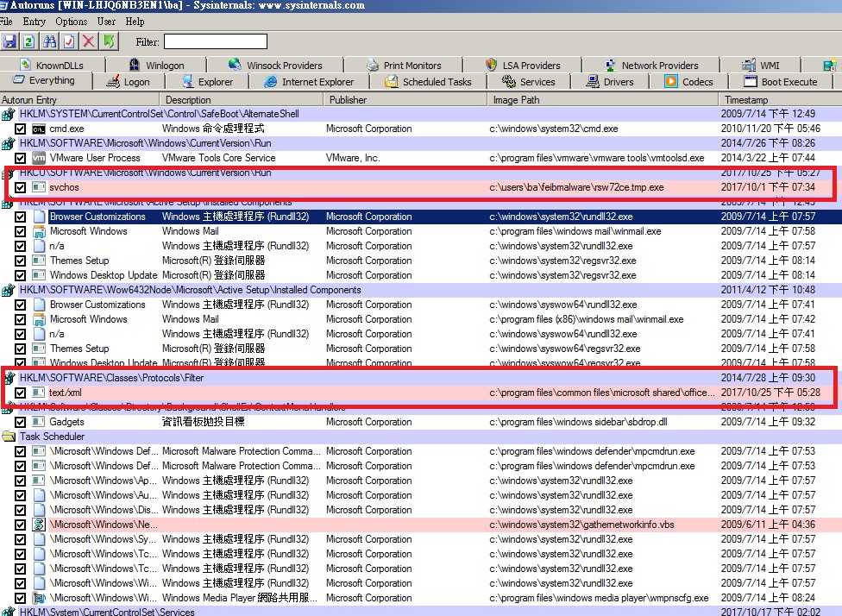Click the registry icon beside HKLM SafeBoot AlternateShell
The width and height of the screenshot is (842, 616).
pyautogui.click(x=8, y=114)
